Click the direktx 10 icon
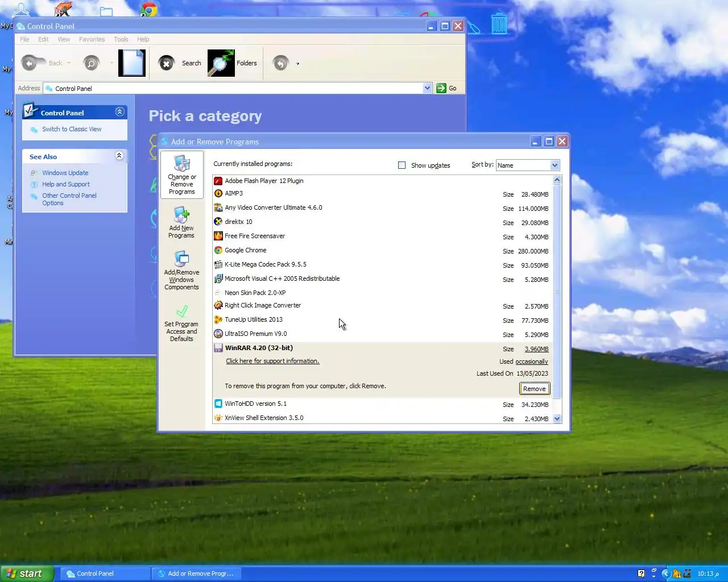This screenshot has width=728, height=582. [x=218, y=222]
